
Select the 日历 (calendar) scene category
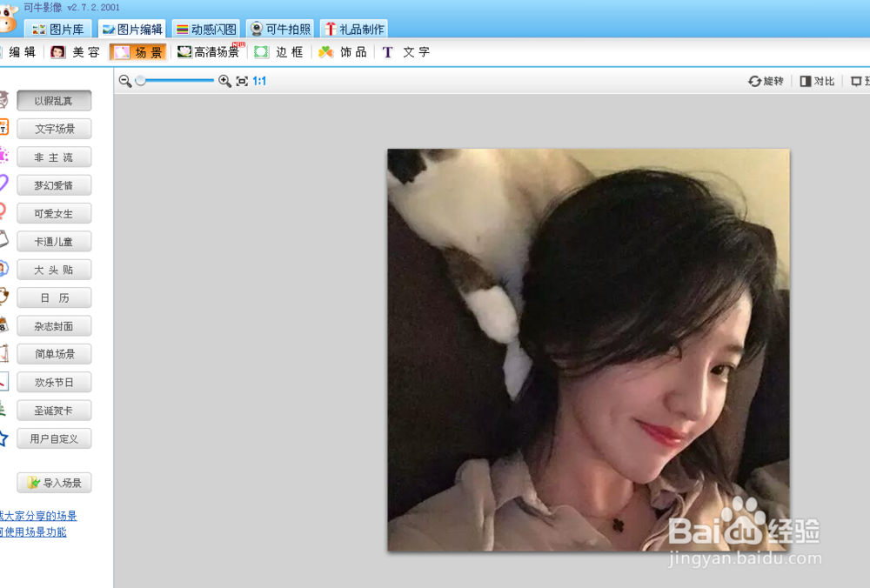(54, 297)
